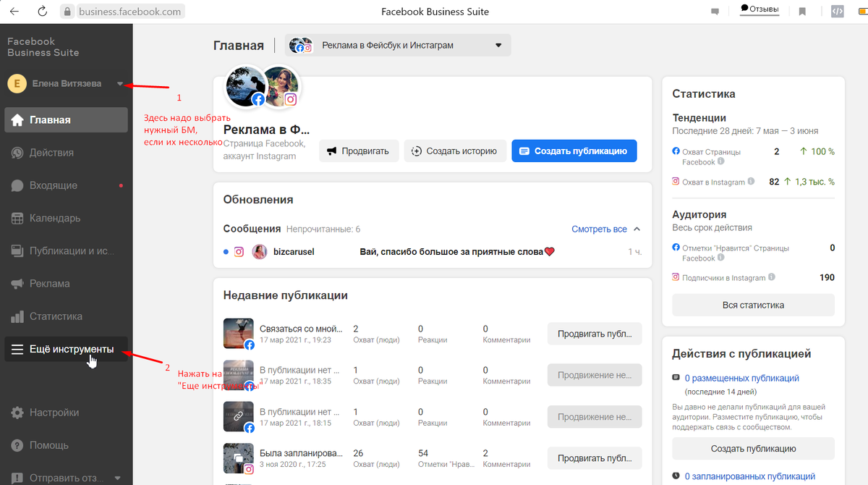Click Создать публикацию in Действия с публикацией

coord(753,448)
